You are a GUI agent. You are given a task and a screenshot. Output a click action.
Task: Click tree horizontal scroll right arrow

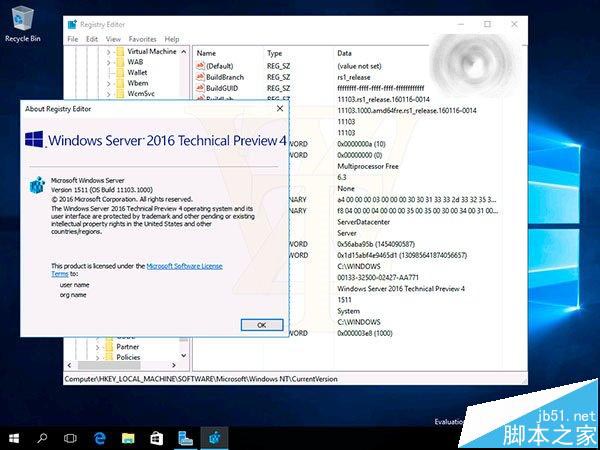click(x=174, y=365)
